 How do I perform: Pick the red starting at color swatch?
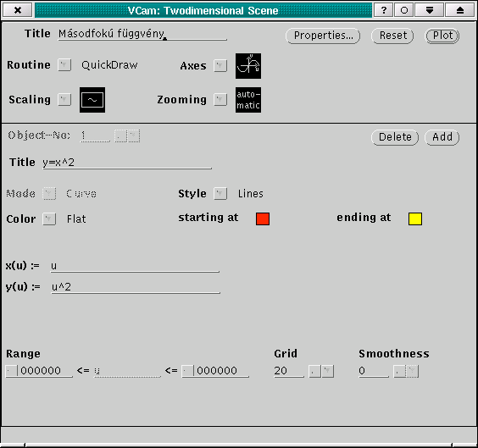click(x=263, y=219)
